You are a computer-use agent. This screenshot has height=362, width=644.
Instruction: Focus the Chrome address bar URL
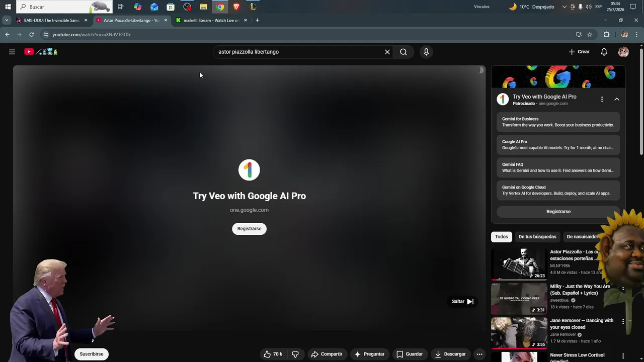tap(92, 35)
